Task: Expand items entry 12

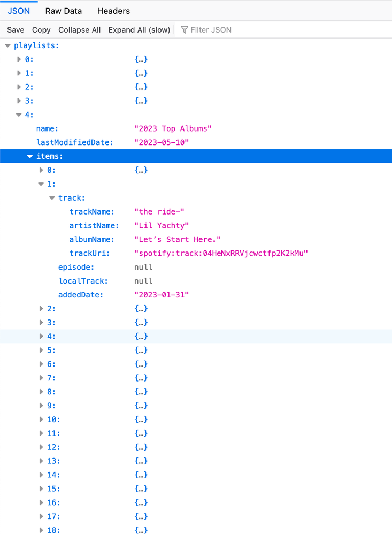Action: click(x=41, y=447)
